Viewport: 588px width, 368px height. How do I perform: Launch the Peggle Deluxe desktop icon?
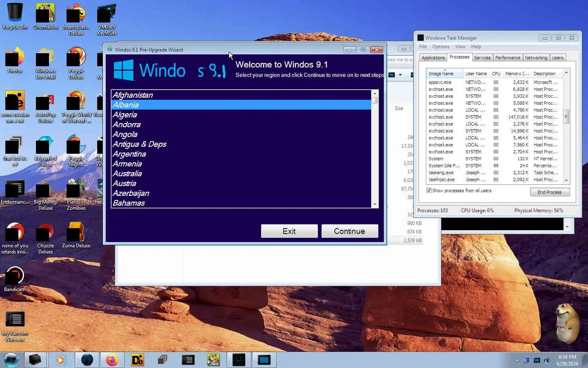pyautogui.click(x=76, y=63)
